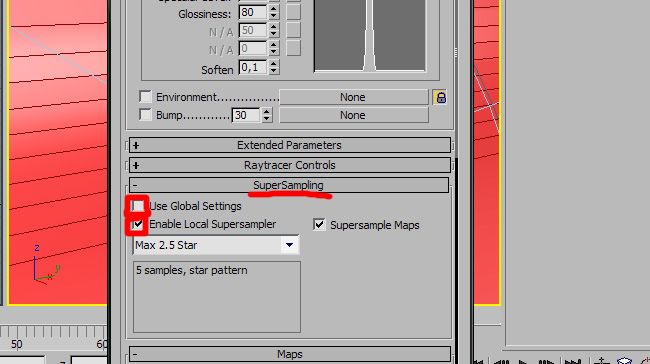Click the '5 samples, star pattern' description text
Viewport: 650px width, 364px height.
(x=192, y=270)
